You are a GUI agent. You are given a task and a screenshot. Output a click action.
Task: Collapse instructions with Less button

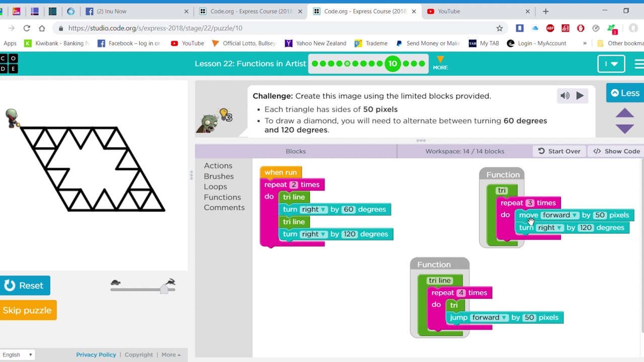[x=625, y=93]
